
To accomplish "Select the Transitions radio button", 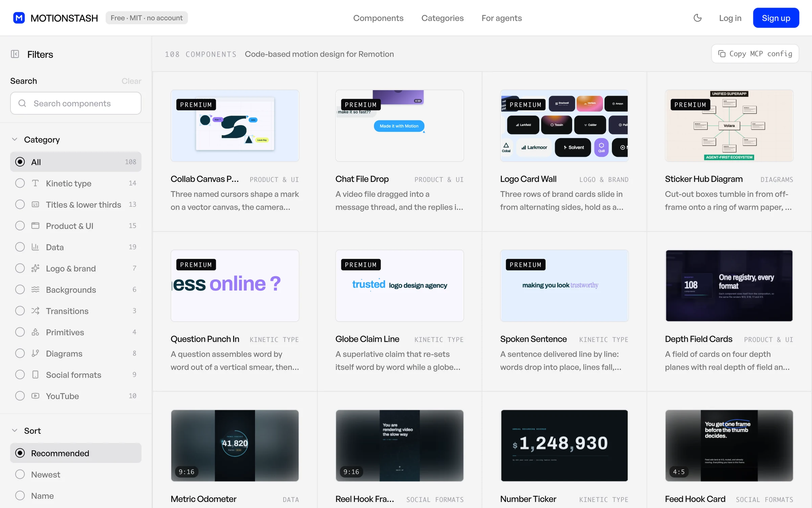I will point(20,311).
